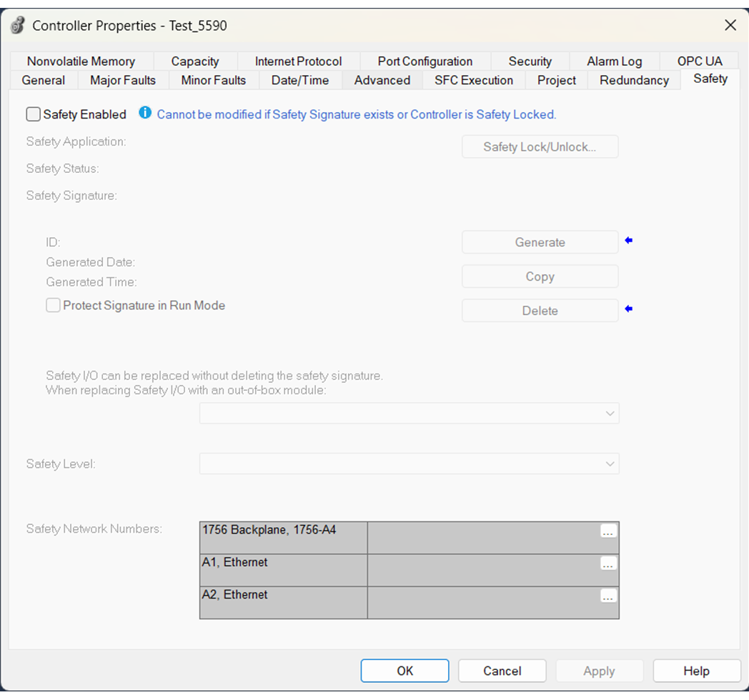Click the Help button
The width and height of the screenshot is (749, 700).
coord(696,671)
